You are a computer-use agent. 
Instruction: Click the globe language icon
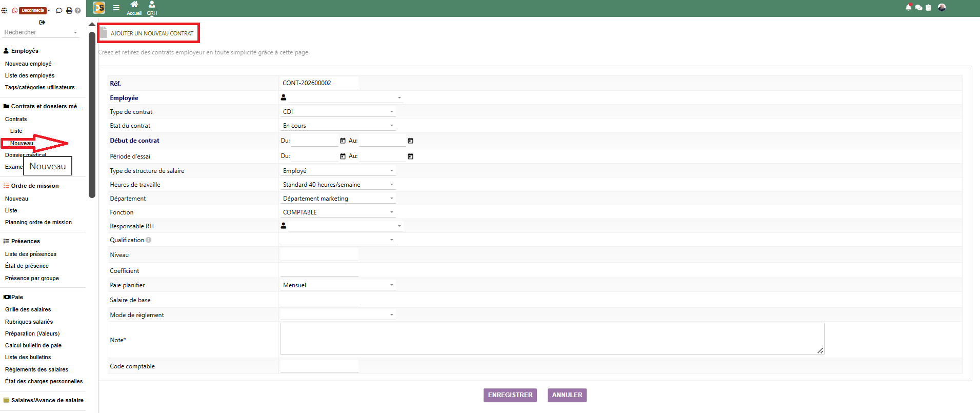tap(4, 10)
